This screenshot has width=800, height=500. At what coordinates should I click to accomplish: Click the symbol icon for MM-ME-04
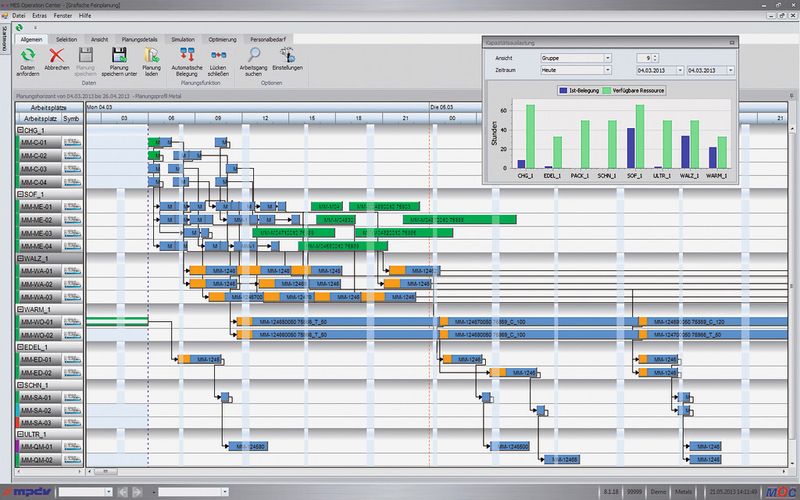[72, 246]
